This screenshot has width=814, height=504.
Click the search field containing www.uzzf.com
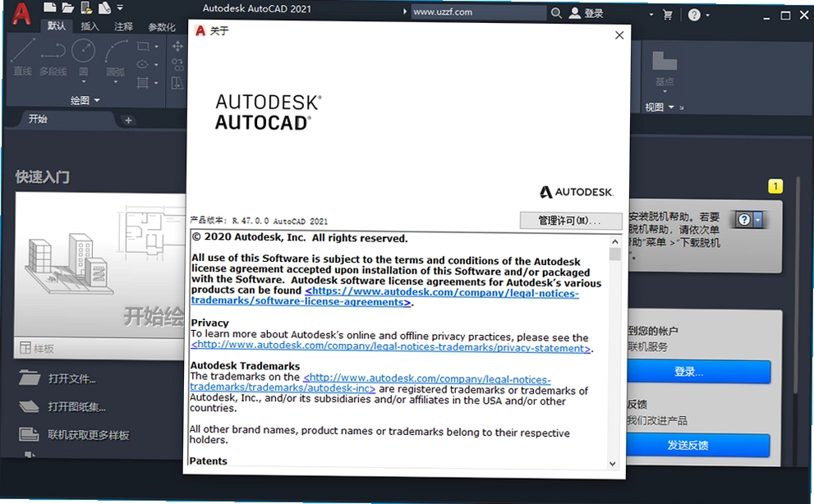(x=479, y=12)
